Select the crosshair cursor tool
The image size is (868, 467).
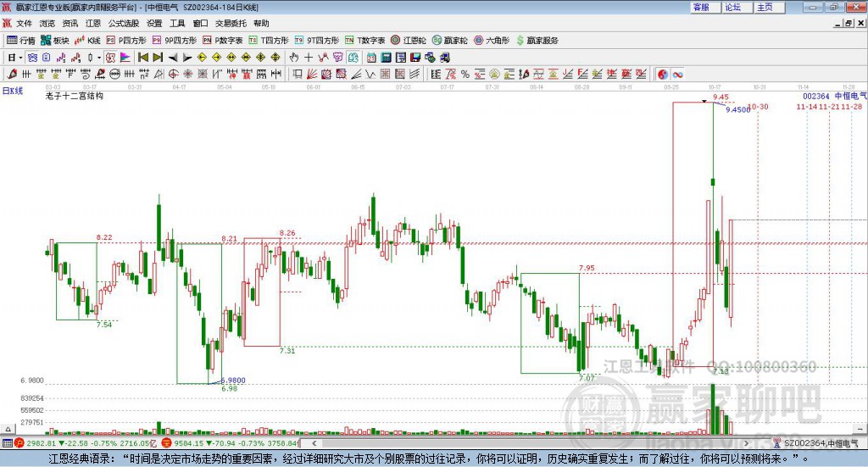(309, 58)
